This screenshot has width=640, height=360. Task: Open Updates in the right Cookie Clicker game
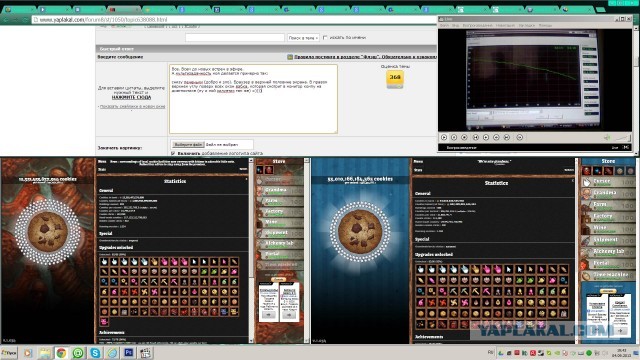point(569,170)
